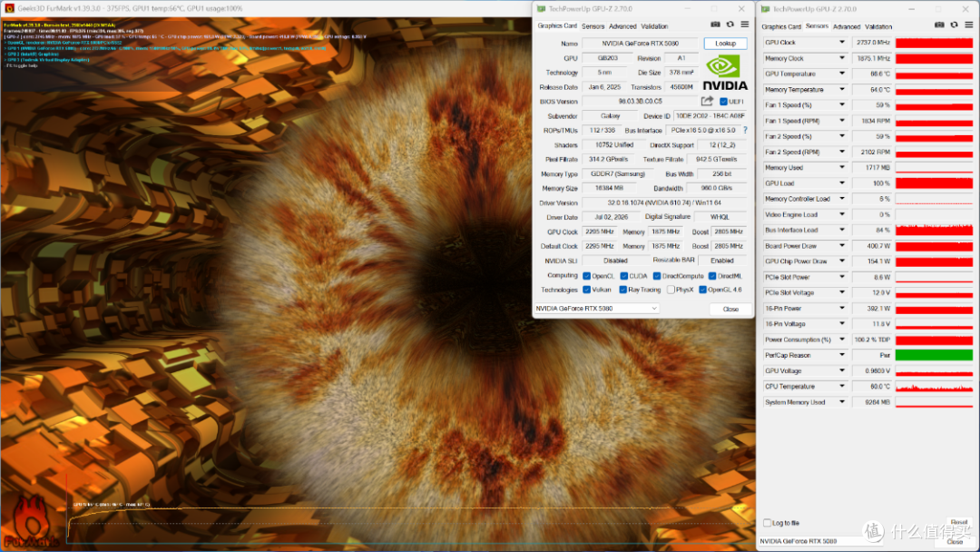Toggle the DirectCompute checkbox
The height and width of the screenshot is (552, 980).
point(657,276)
